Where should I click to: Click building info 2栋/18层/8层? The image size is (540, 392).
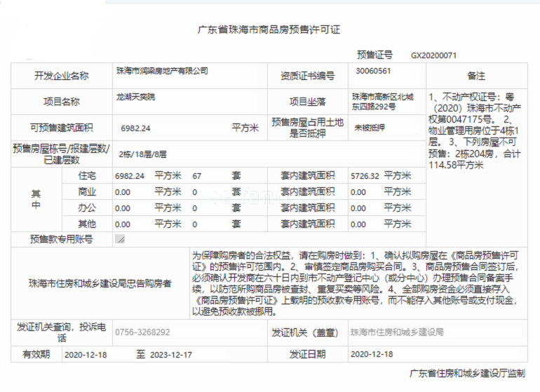point(142,154)
